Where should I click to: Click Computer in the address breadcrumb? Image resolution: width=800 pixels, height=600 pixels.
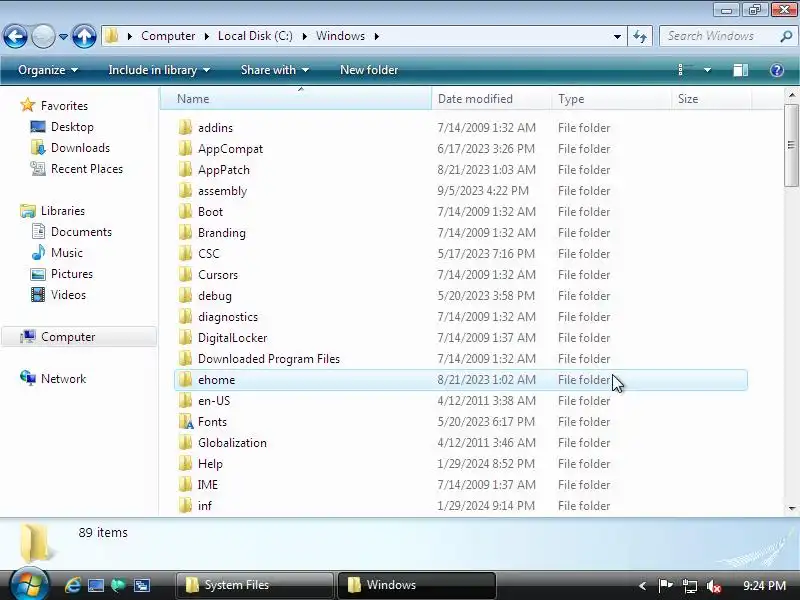point(168,36)
